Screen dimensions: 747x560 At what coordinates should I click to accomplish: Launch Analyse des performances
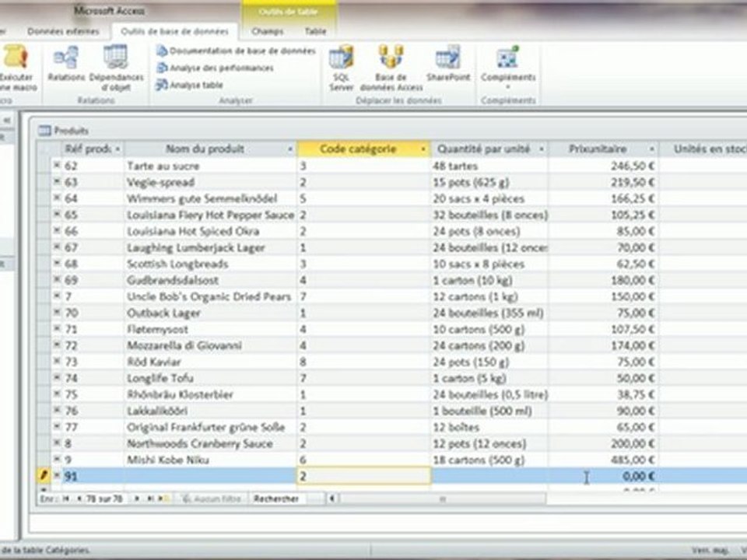click(x=216, y=68)
